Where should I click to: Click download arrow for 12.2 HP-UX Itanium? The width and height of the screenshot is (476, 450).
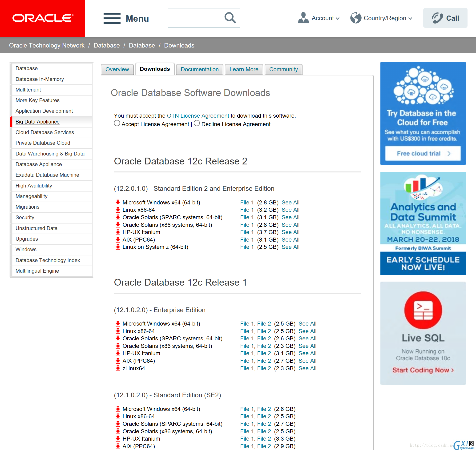point(118,232)
